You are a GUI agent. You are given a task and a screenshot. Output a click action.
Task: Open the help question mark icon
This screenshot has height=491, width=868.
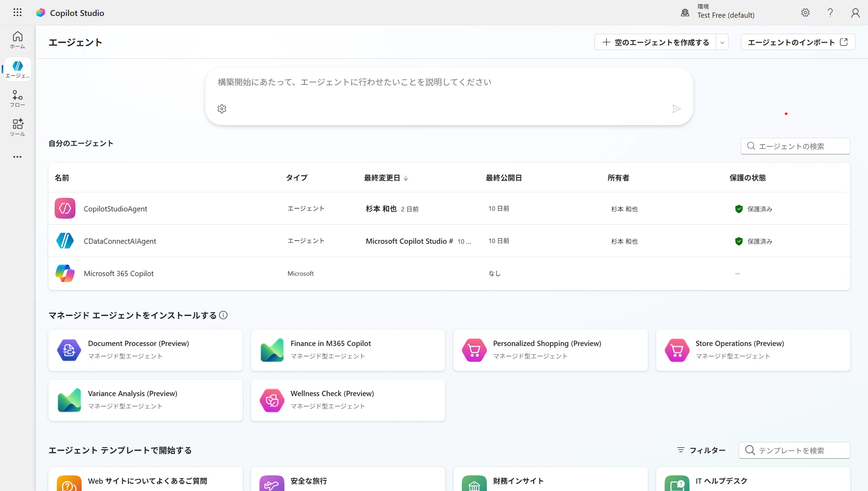click(830, 13)
